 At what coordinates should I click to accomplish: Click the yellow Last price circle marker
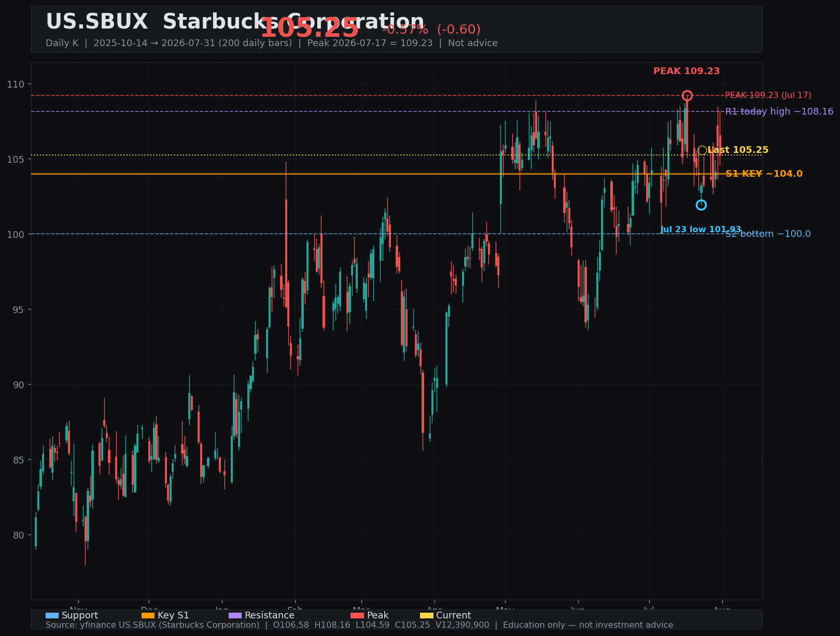[x=702, y=150]
